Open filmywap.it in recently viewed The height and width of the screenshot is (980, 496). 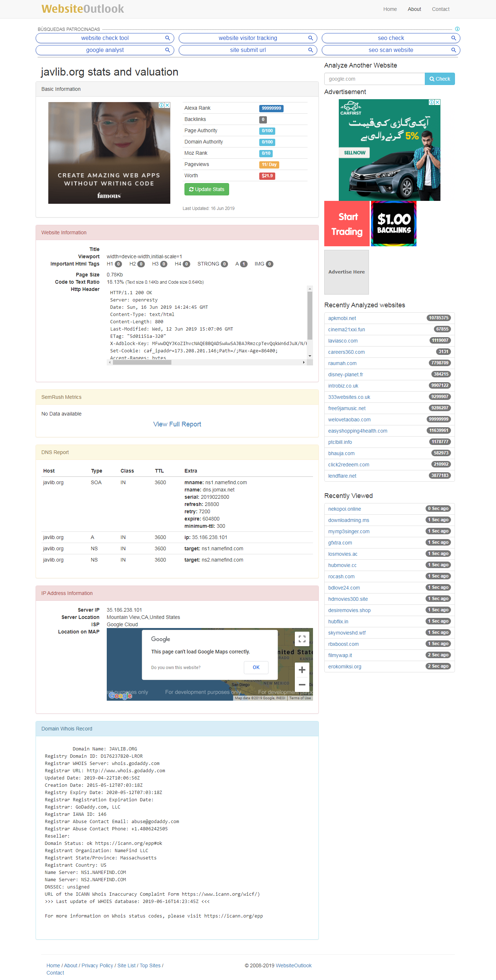340,655
